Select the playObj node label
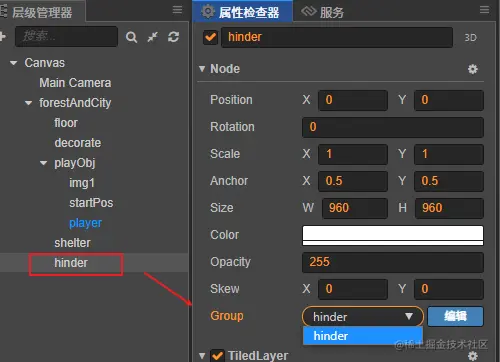 [x=75, y=163]
